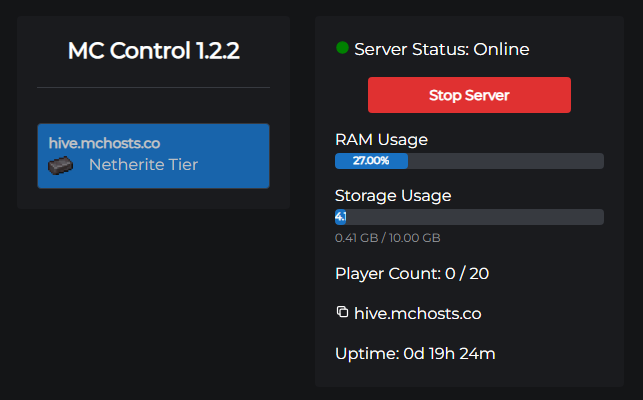Image resolution: width=643 pixels, height=400 pixels.
Task: Click hive.mchosts.co title inside the blue card
Action: coord(104,143)
